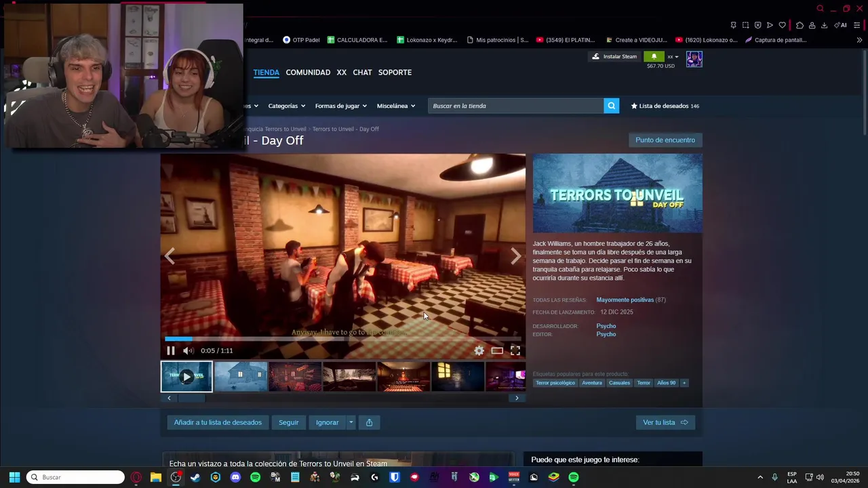Open the XX profile menu
868x488 pixels.
pyautogui.click(x=341, y=73)
